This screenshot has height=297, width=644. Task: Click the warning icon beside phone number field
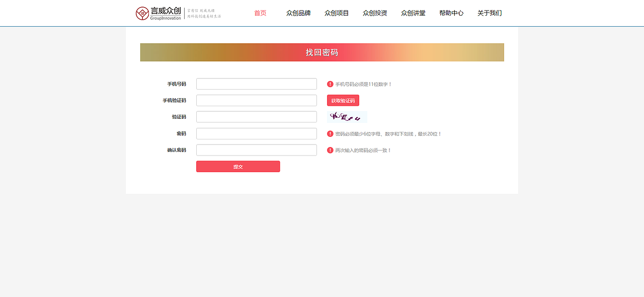coord(329,84)
